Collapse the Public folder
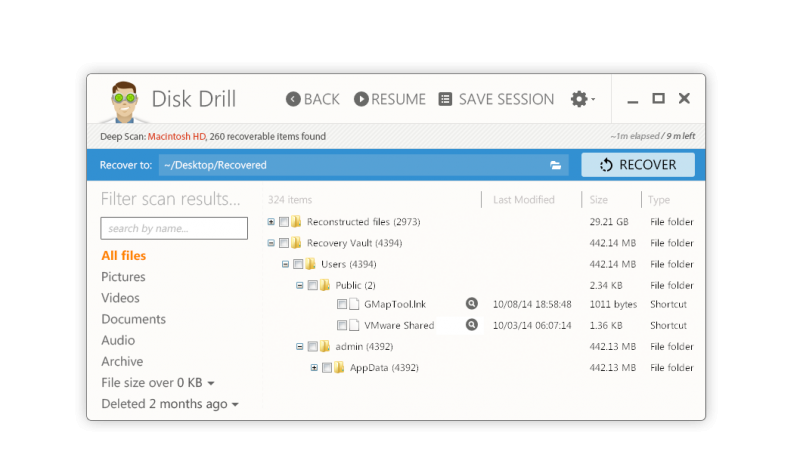 299,285
